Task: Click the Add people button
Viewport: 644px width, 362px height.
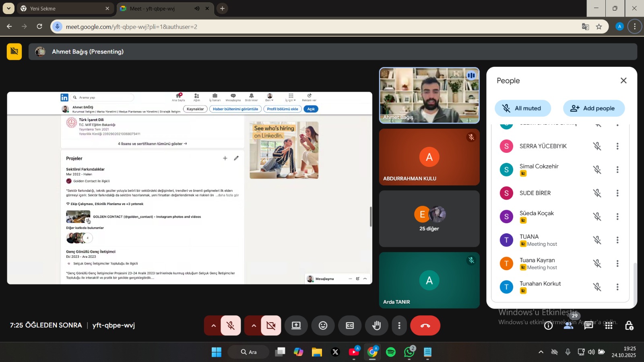Action: (x=593, y=108)
